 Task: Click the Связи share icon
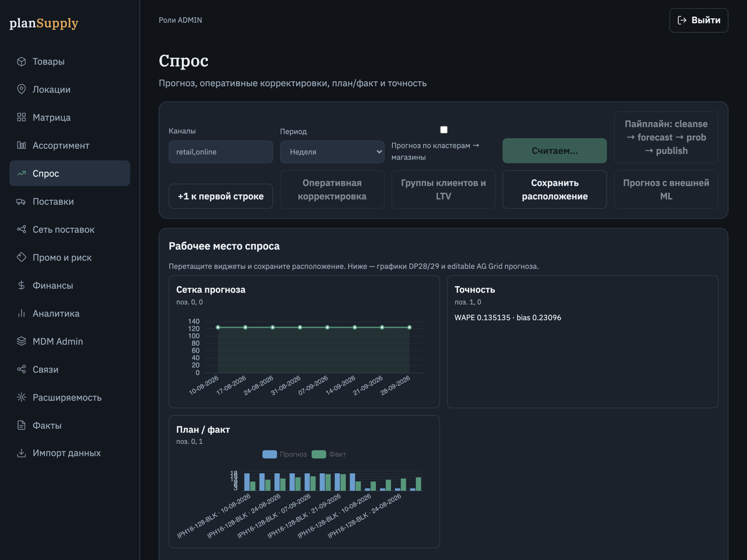22,369
